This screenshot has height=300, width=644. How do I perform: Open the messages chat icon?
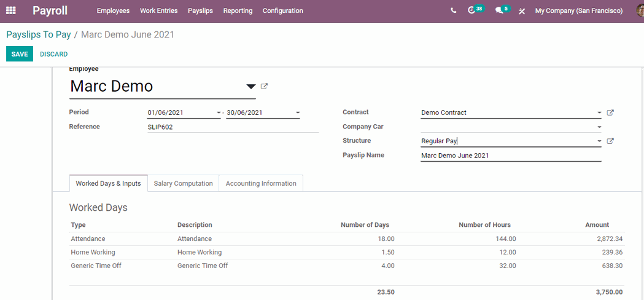499,10
